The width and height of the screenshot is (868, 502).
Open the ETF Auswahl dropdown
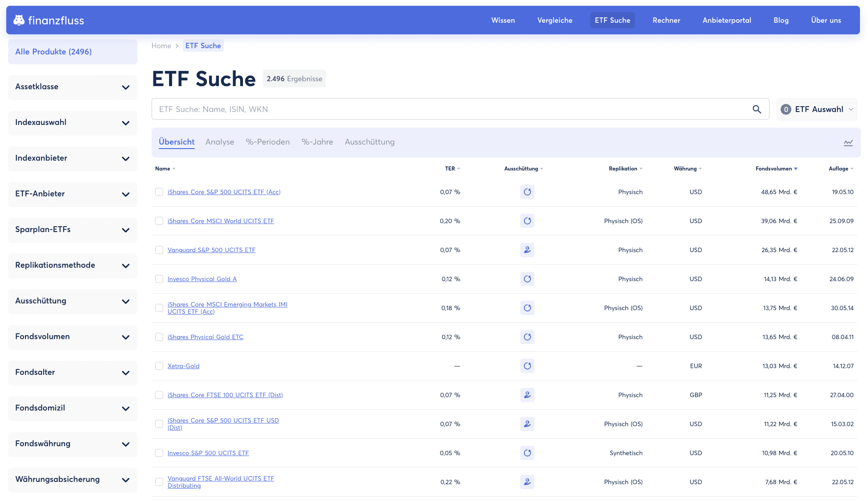817,109
